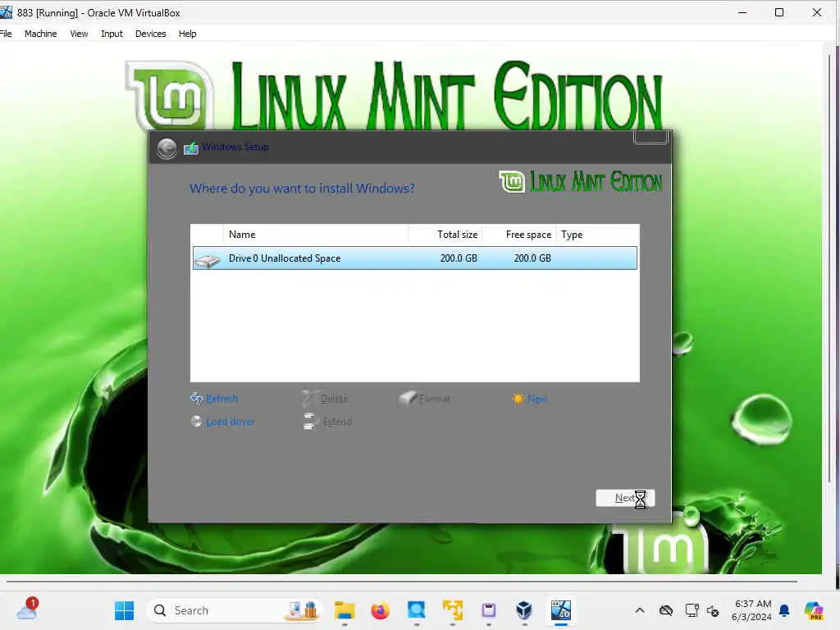Close the Windows Setup dialog
This screenshot has height=630, width=840.
coord(651,138)
